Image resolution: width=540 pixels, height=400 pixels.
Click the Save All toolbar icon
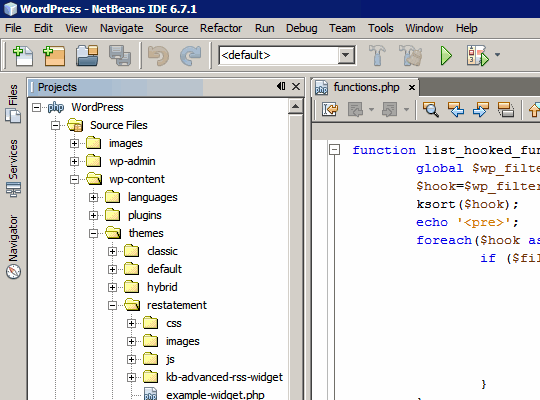(120, 56)
